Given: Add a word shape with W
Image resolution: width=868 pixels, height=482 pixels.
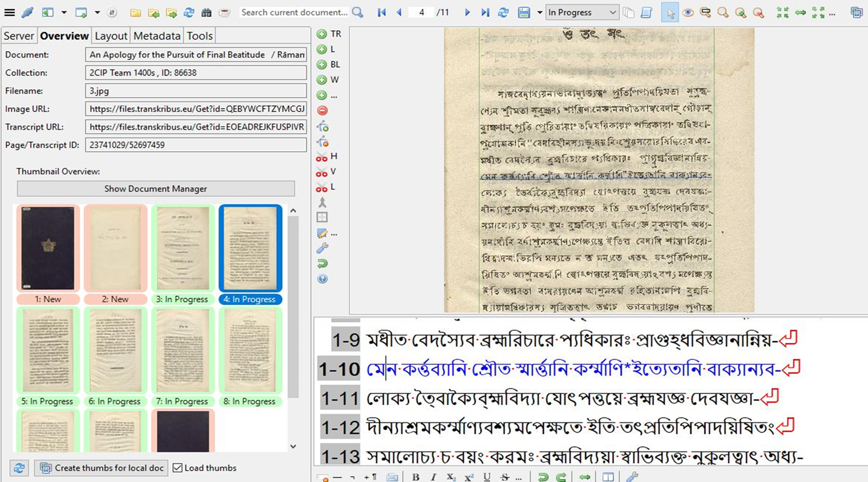Looking at the screenshot, I should (x=328, y=80).
